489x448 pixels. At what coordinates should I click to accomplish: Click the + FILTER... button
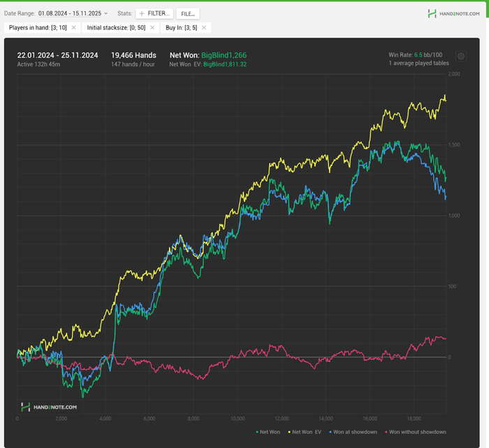[154, 13]
